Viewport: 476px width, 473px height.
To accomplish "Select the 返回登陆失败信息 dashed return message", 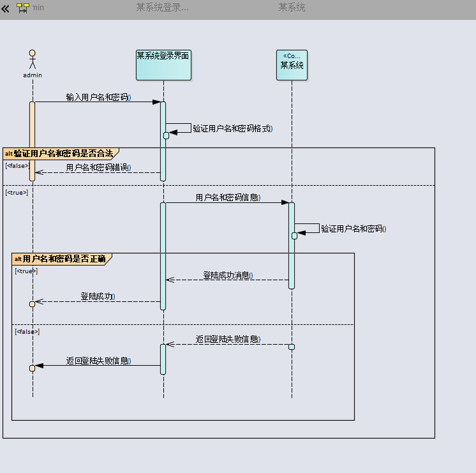I will (x=227, y=340).
